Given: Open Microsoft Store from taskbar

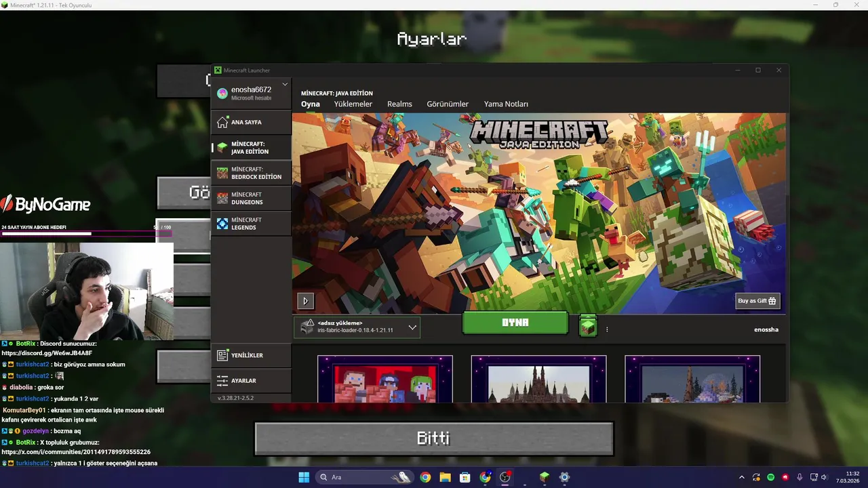Looking at the screenshot, I should coord(465,477).
